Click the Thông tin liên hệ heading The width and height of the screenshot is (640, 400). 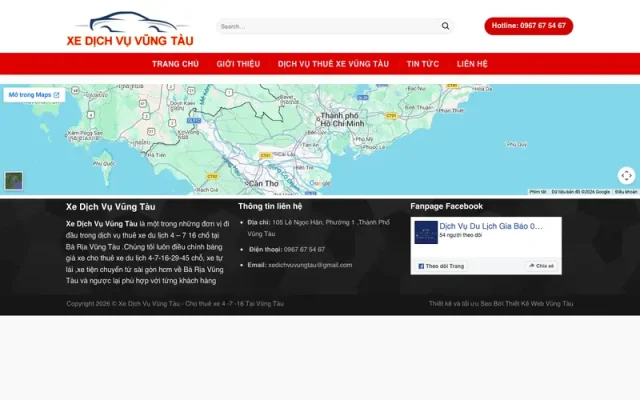point(270,206)
